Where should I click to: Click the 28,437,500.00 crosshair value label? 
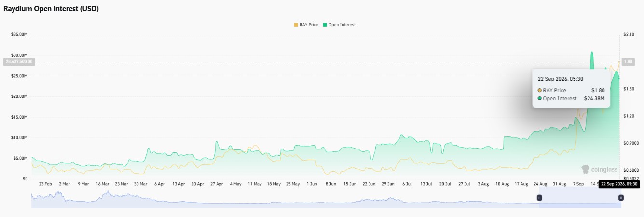18,62
